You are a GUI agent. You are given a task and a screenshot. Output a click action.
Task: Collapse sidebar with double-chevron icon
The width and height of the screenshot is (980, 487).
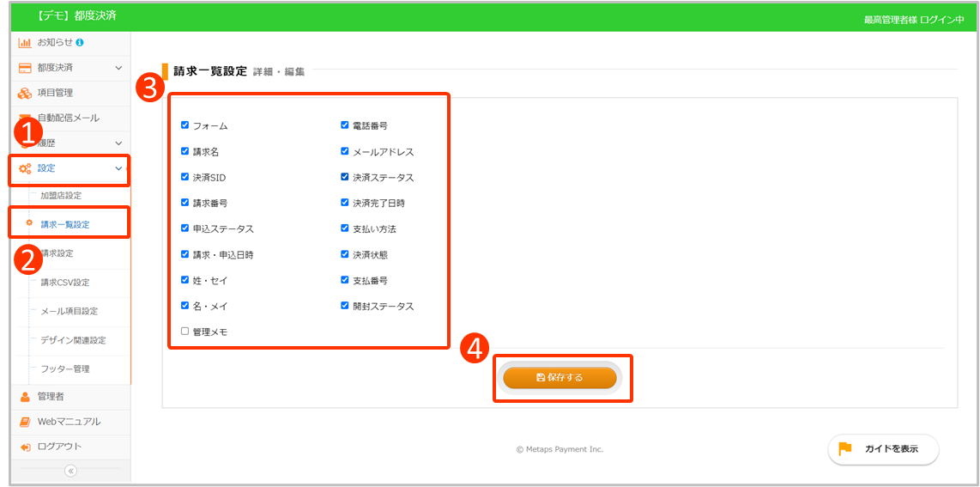(x=70, y=471)
